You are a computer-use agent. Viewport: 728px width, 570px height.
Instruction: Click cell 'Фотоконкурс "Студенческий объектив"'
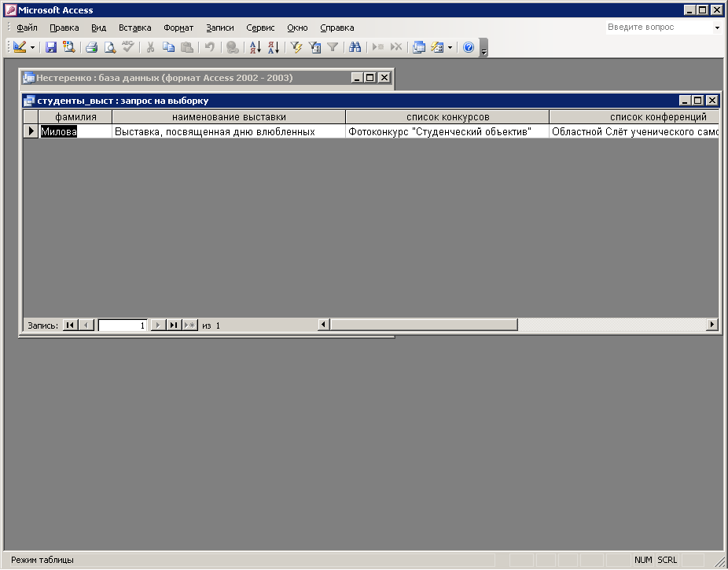[447, 131]
